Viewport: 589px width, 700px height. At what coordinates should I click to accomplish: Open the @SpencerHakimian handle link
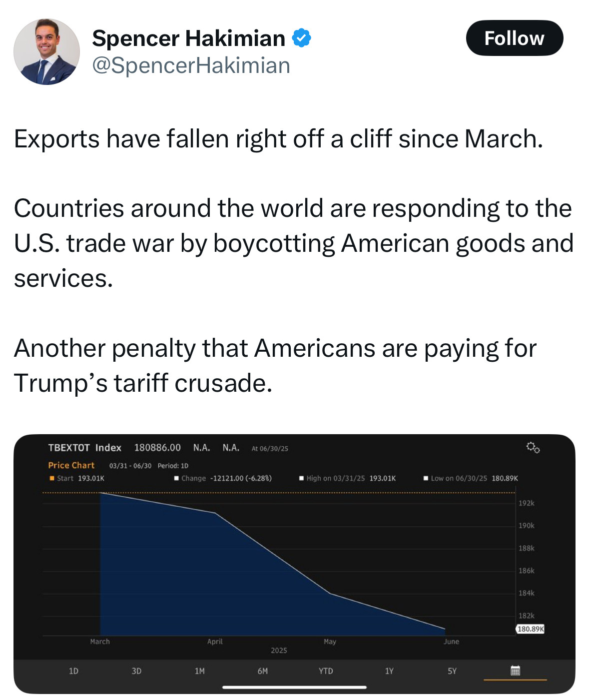coord(191,65)
